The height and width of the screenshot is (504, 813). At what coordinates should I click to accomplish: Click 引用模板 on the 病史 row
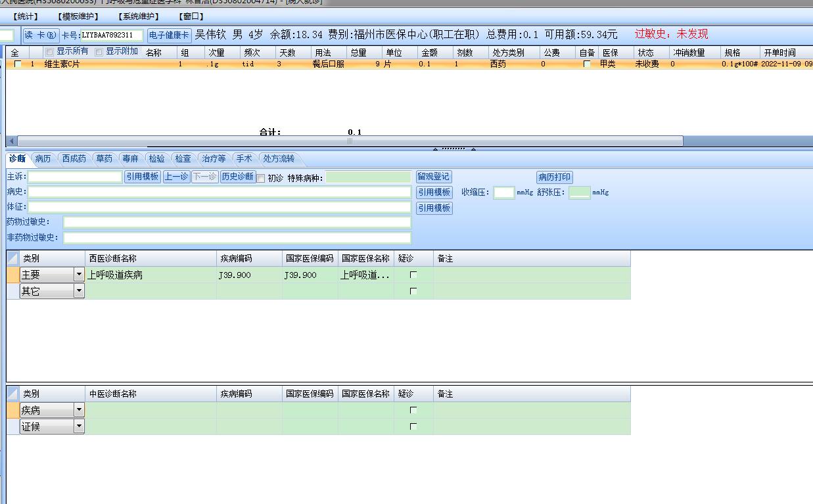434,192
